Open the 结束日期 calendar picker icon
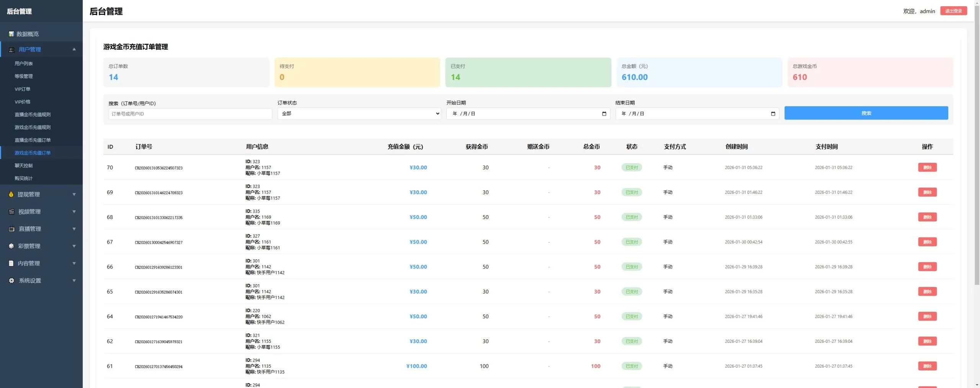This screenshot has width=980, height=388. click(773, 114)
